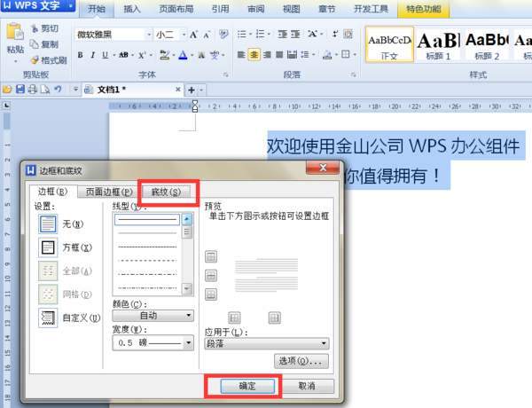Switch to the 审阅 ribbon tab
Image resolution: width=532 pixels, height=408 pixels.
coord(256,9)
